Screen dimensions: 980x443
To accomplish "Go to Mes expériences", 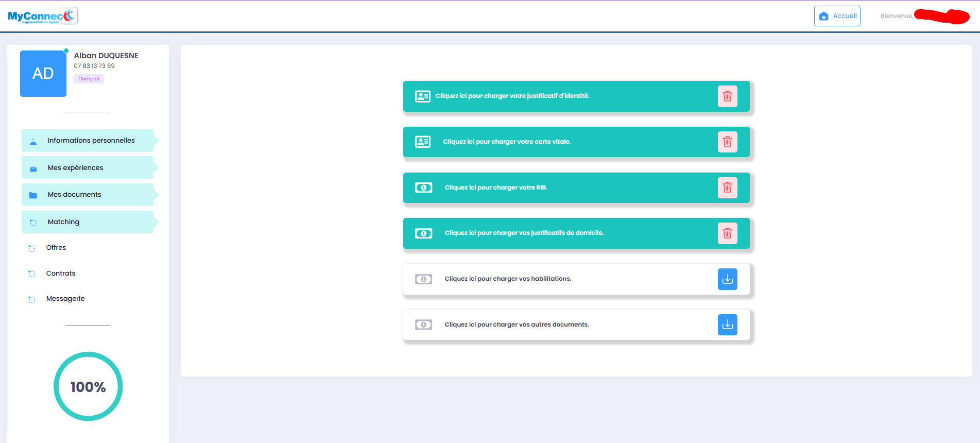I will pos(75,168).
